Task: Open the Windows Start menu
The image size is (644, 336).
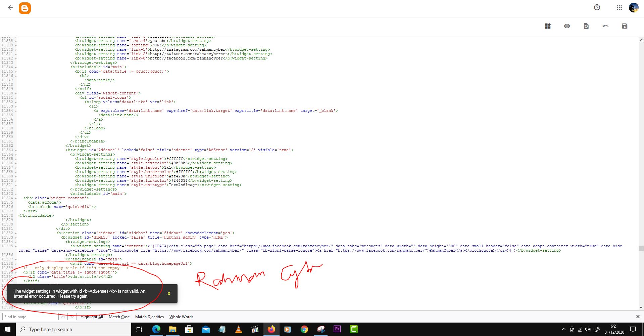Action: 8,329
